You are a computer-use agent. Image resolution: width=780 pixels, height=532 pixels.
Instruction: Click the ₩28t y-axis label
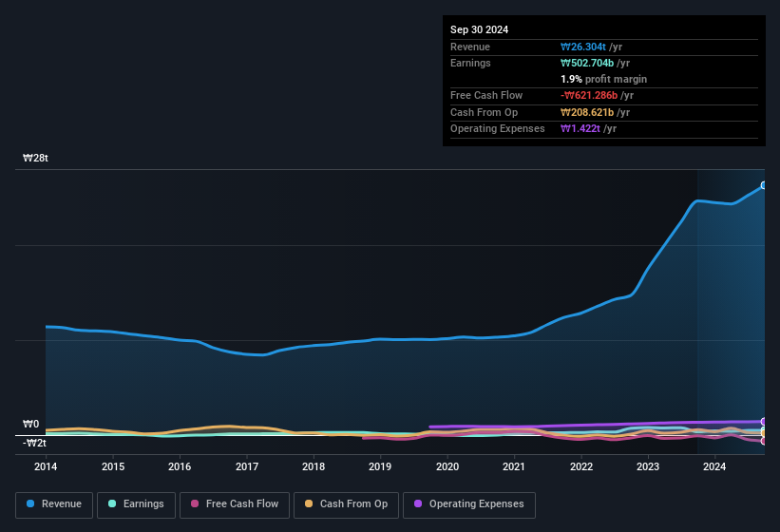[x=35, y=158]
